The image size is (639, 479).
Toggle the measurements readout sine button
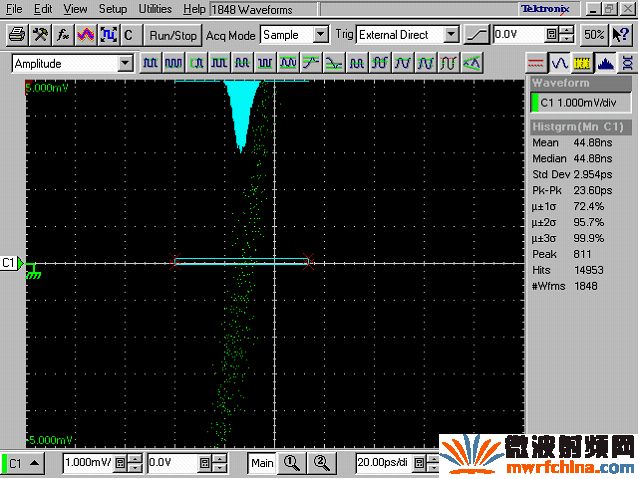[x=559, y=63]
